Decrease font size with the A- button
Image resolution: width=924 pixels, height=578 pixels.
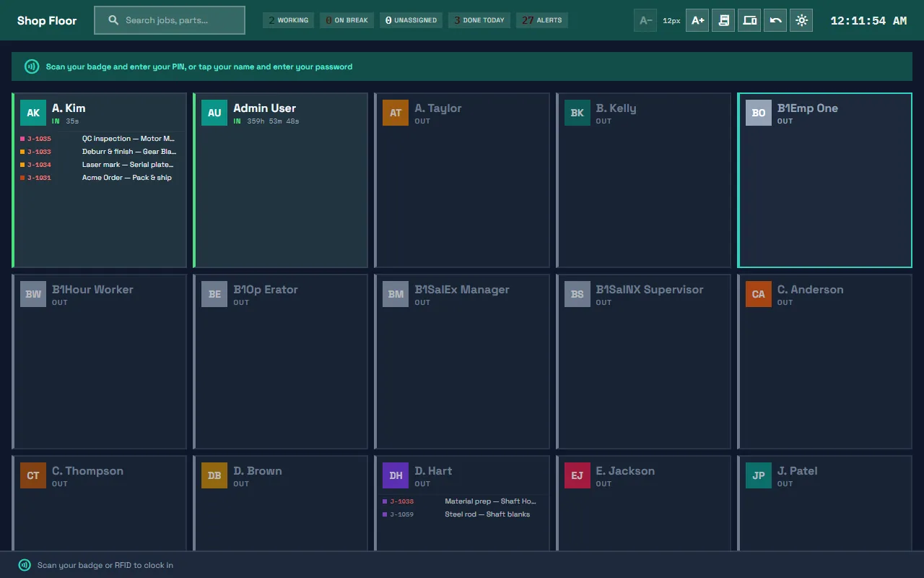[x=645, y=20]
